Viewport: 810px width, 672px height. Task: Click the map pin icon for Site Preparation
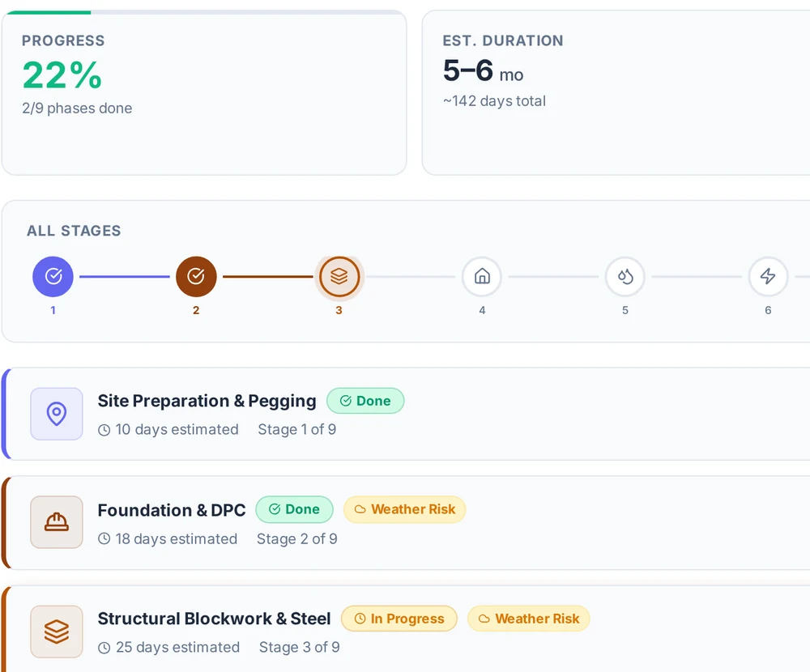coord(57,414)
